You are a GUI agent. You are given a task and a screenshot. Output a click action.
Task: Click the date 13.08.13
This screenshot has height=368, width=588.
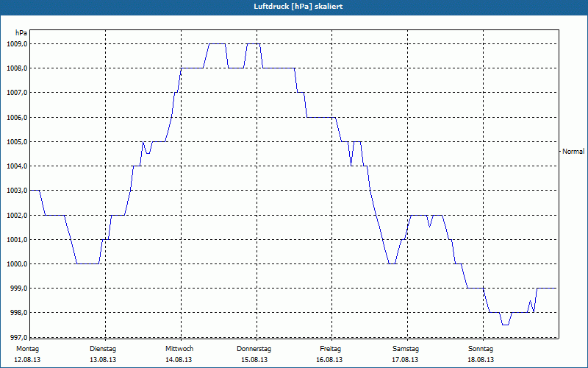[103, 360]
